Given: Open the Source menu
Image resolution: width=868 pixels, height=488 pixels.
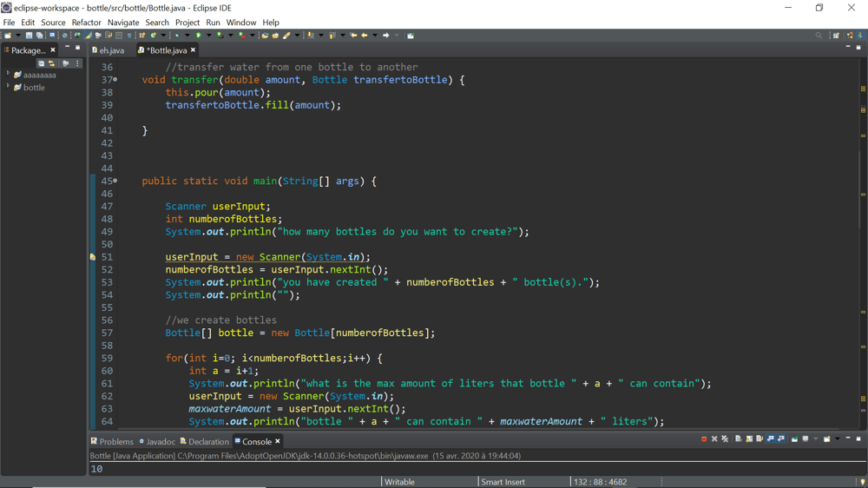Looking at the screenshot, I should click(x=53, y=23).
